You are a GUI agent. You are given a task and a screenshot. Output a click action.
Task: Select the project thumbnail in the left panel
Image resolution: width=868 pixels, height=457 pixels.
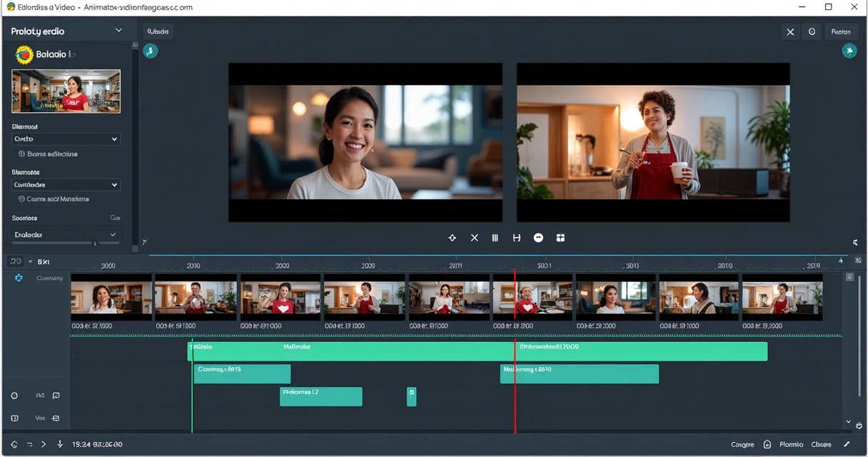click(x=66, y=91)
